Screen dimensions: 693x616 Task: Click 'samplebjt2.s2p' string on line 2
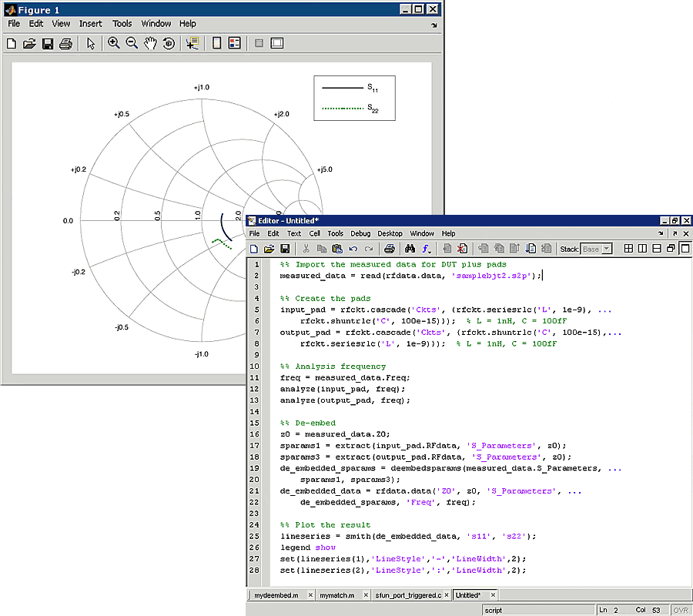click(x=491, y=276)
